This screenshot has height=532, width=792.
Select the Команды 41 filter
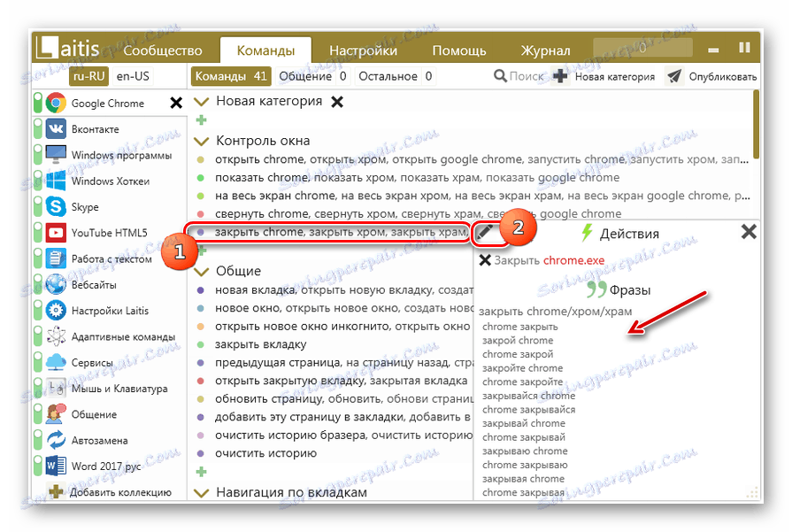[x=231, y=76]
